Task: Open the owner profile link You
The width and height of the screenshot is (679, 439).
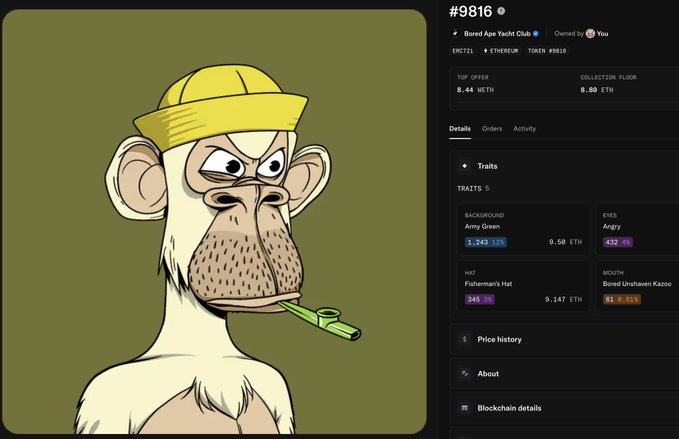Action: click(x=602, y=33)
